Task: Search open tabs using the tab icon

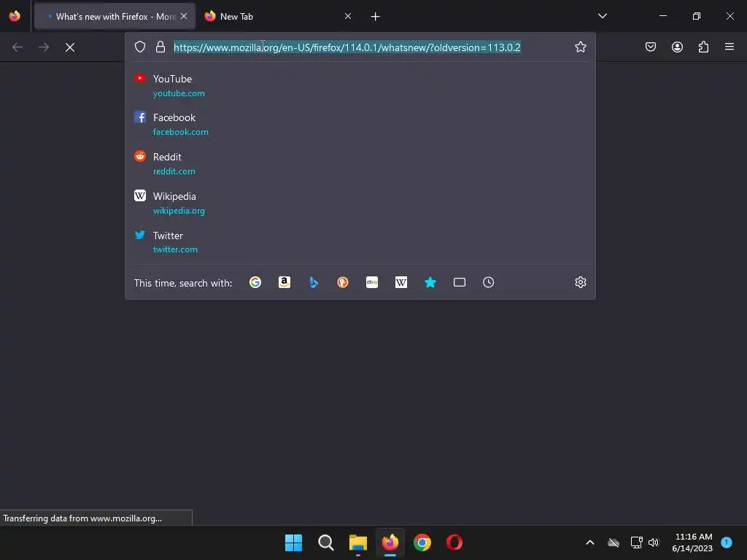Action: tap(460, 282)
